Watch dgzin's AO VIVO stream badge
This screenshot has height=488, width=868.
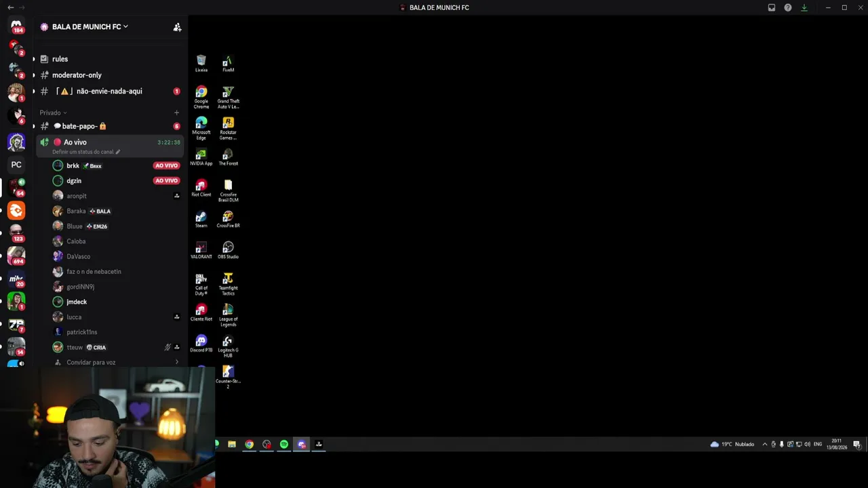coord(166,181)
